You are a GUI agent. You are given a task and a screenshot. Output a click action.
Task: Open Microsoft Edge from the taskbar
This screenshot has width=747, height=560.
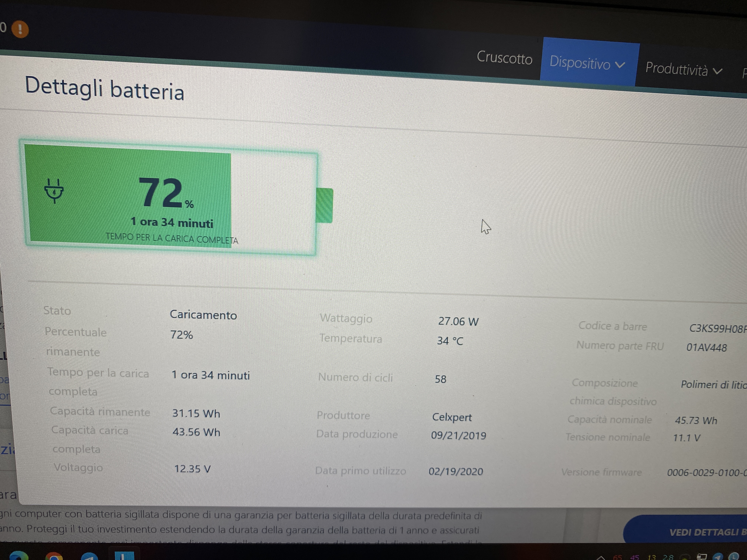coord(19,555)
